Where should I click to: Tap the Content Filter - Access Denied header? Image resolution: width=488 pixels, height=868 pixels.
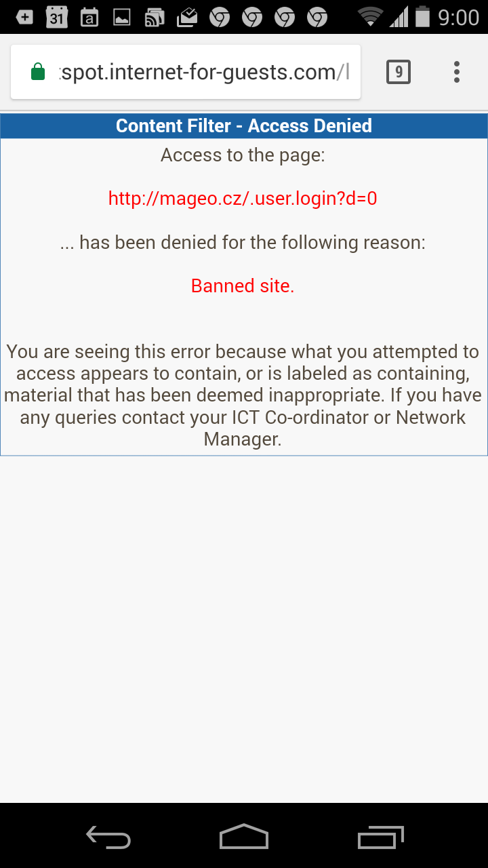tap(244, 126)
